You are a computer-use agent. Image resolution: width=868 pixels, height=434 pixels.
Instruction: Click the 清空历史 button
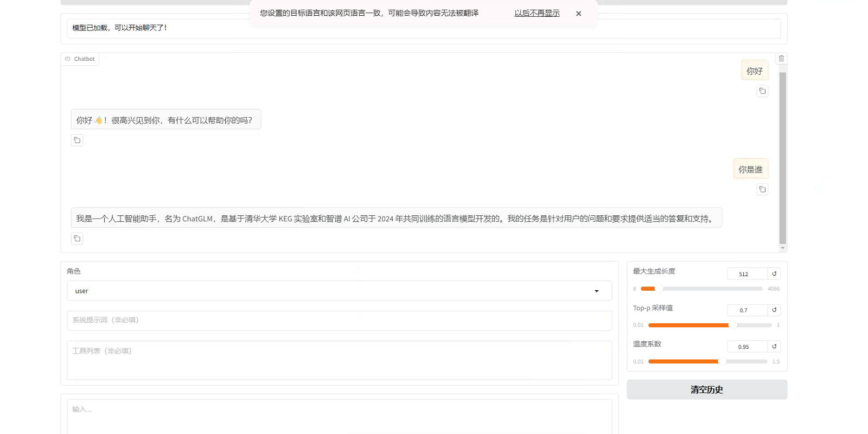[x=706, y=390]
